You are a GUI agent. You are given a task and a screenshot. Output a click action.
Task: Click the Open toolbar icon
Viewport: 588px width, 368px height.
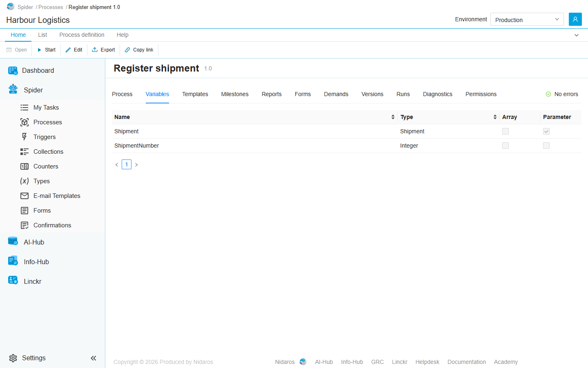pyautogui.click(x=9, y=50)
